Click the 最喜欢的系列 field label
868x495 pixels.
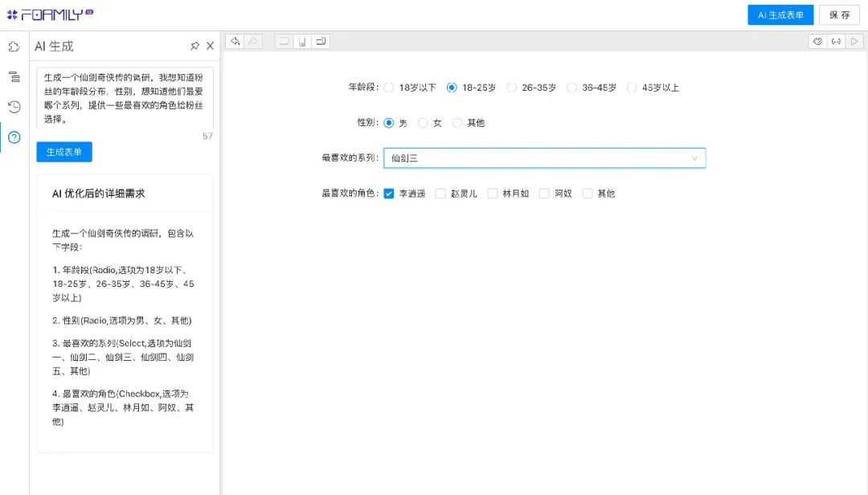(350, 157)
